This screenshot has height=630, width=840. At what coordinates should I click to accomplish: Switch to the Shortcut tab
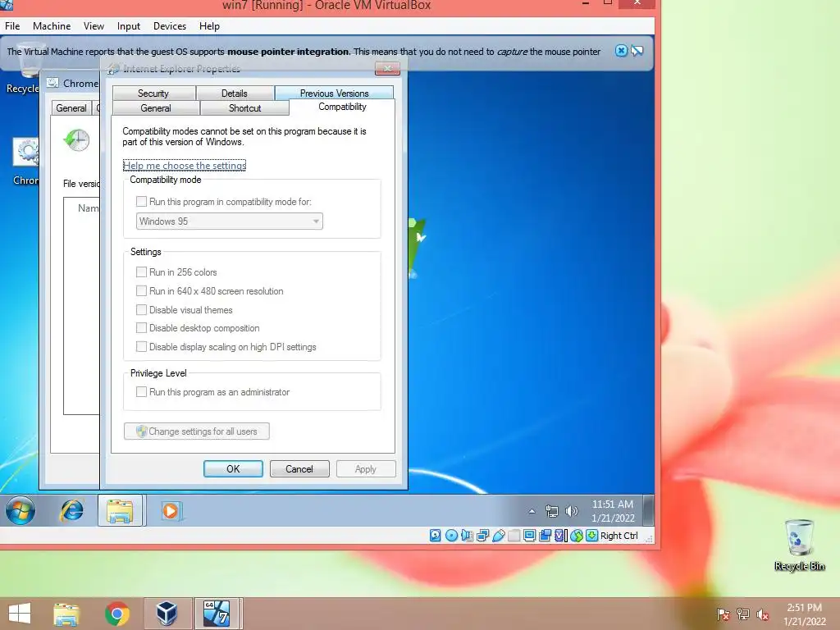(x=244, y=107)
